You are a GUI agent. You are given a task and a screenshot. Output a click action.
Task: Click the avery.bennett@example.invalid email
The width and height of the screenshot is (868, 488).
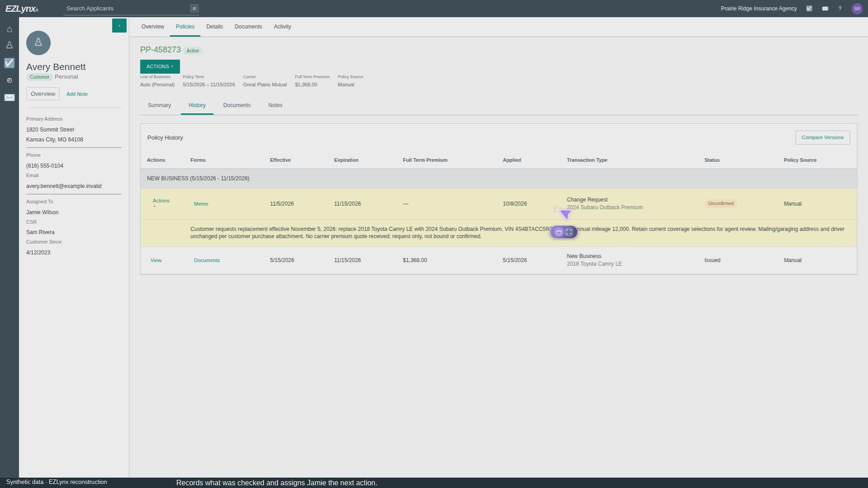click(64, 186)
